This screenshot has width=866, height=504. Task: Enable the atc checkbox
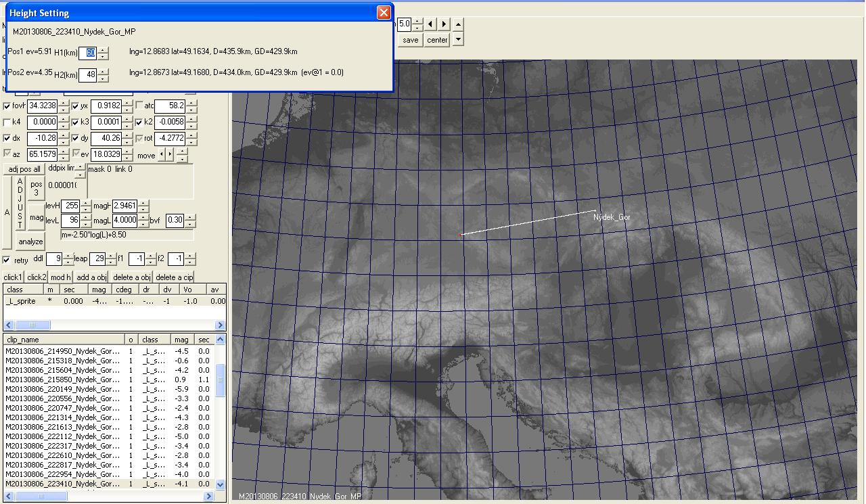point(139,106)
